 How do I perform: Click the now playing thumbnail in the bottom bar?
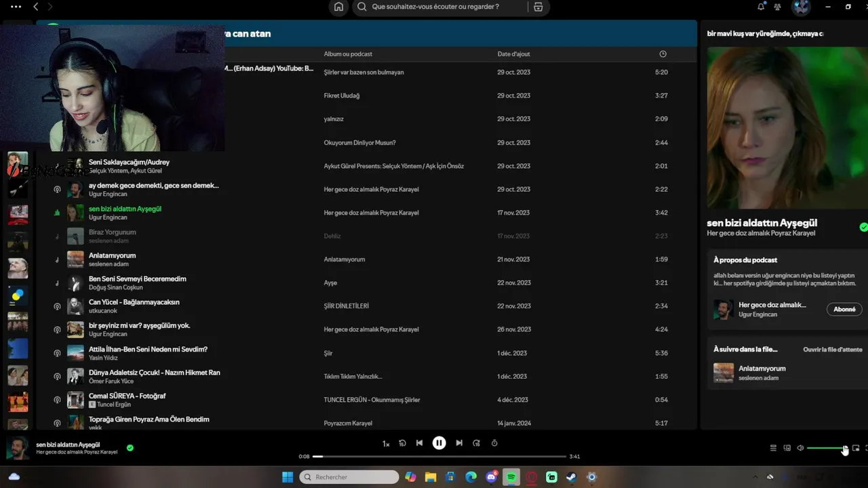(x=18, y=448)
